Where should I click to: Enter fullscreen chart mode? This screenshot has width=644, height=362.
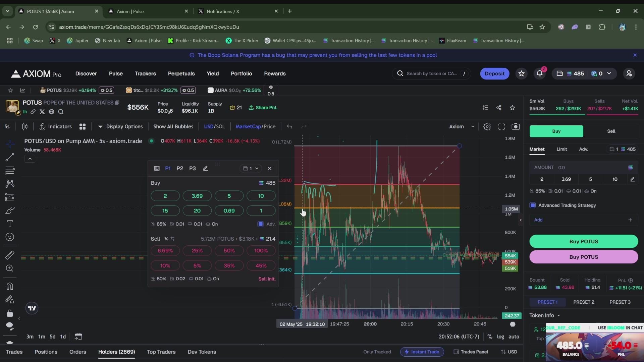pyautogui.click(x=501, y=126)
